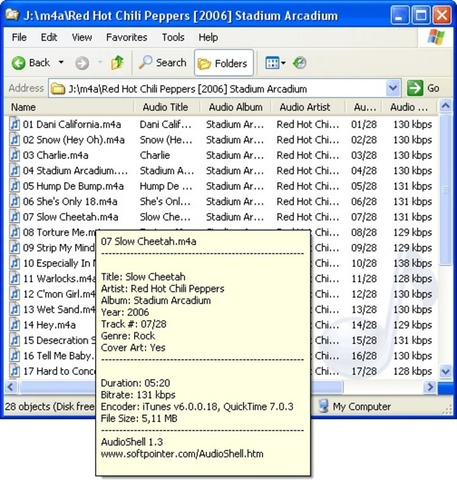Select file icon of 05 Hump De Bump.m4a
457x480 pixels.
[x=15, y=186]
